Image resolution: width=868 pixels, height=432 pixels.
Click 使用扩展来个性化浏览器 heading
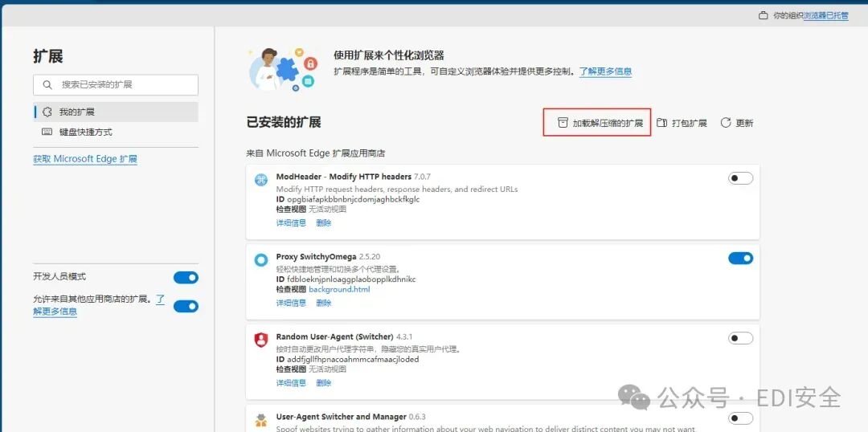coord(389,55)
